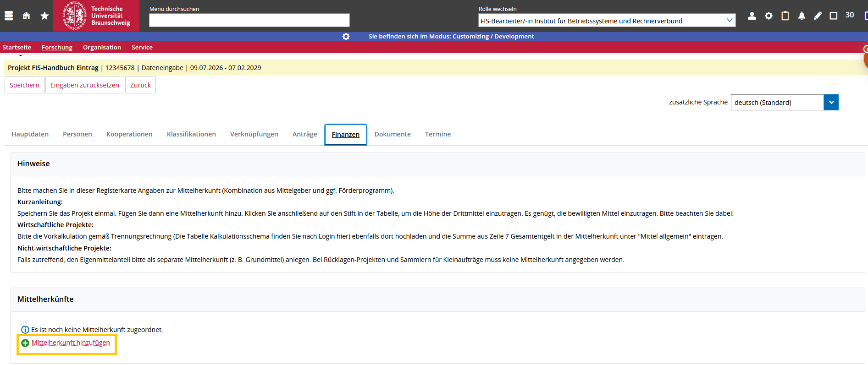The image size is (868, 365).
Task: Click Eingaben zurücksetzen button
Action: click(x=85, y=85)
